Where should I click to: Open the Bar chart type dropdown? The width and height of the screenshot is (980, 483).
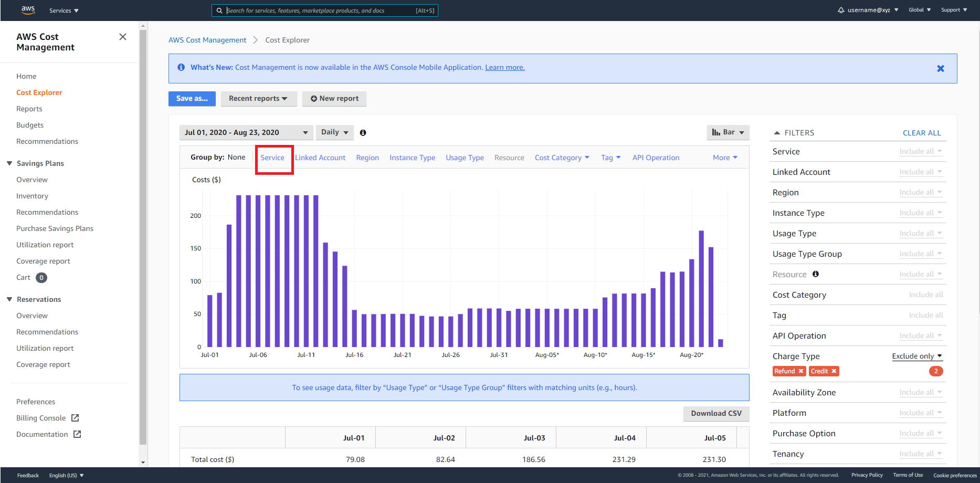tap(728, 132)
